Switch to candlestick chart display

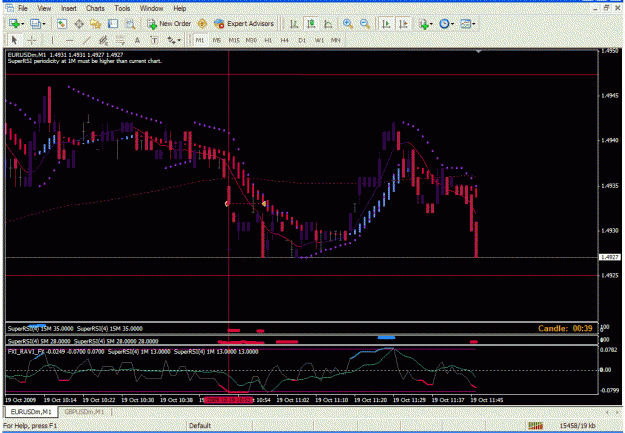point(311,24)
